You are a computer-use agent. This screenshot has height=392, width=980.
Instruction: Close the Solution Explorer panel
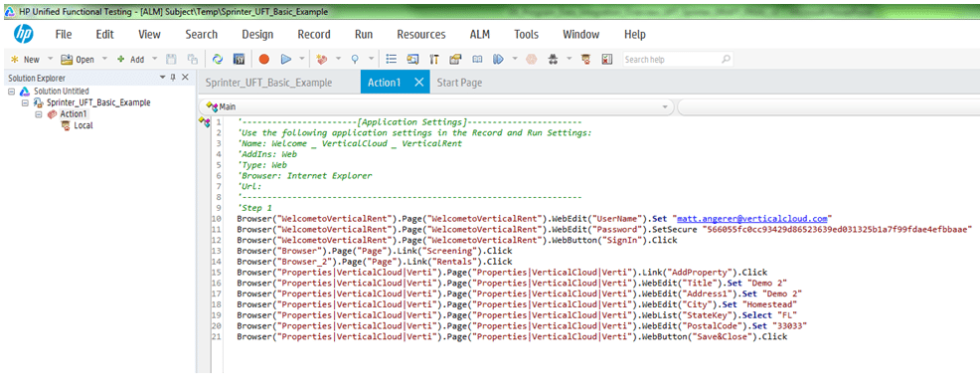[x=185, y=77]
